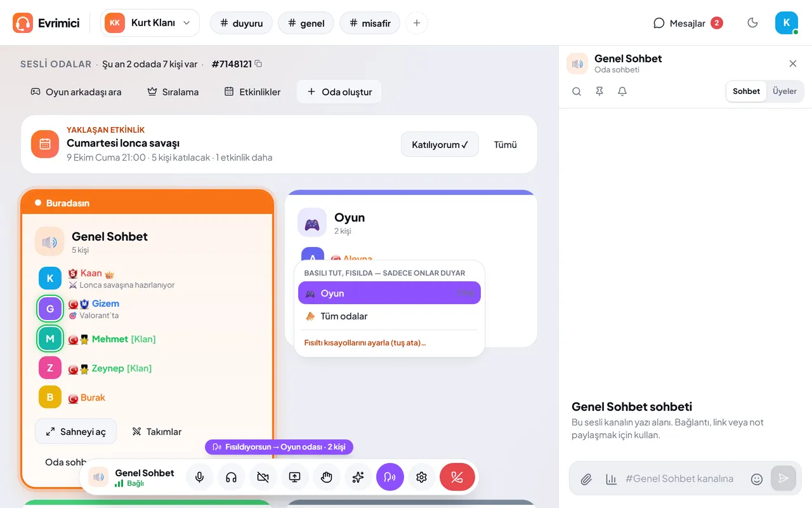Image resolution: width=812 pixels, height=508 pixels.
Task: Open the misafir channel
Action: pyautogui.click(x=370, y=23)
